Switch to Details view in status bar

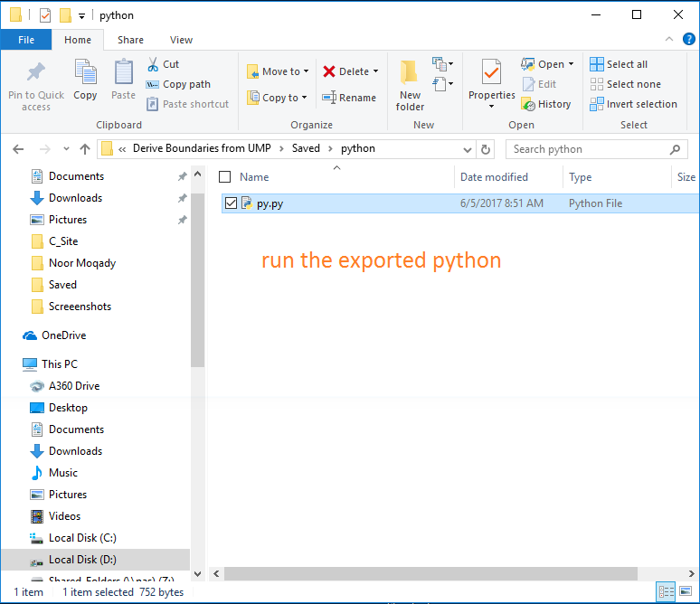point(666,592)
